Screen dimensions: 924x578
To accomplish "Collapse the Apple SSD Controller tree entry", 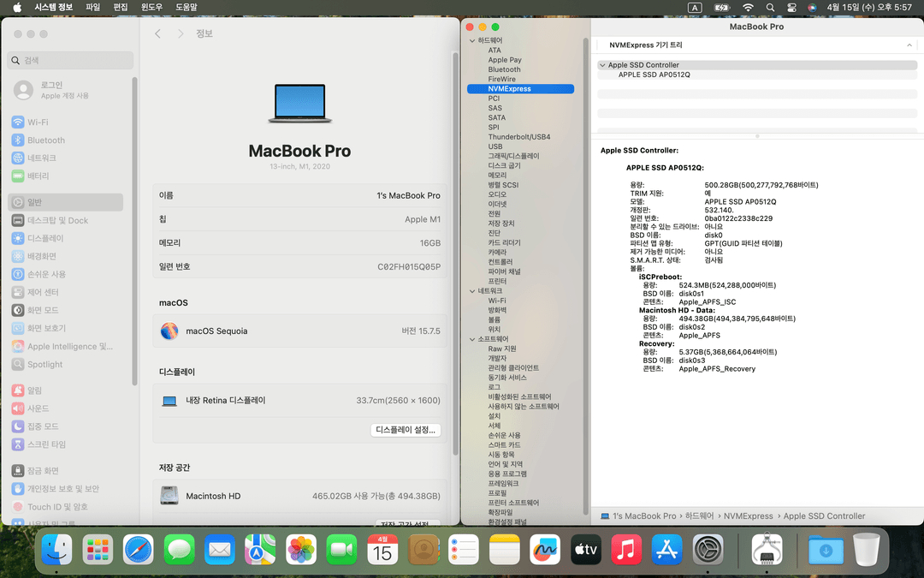I will [604, 64].
